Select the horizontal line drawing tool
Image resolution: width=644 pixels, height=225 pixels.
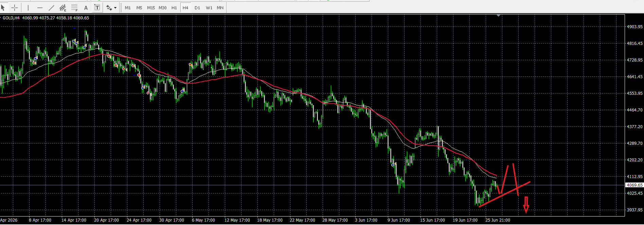click(40, 7)
